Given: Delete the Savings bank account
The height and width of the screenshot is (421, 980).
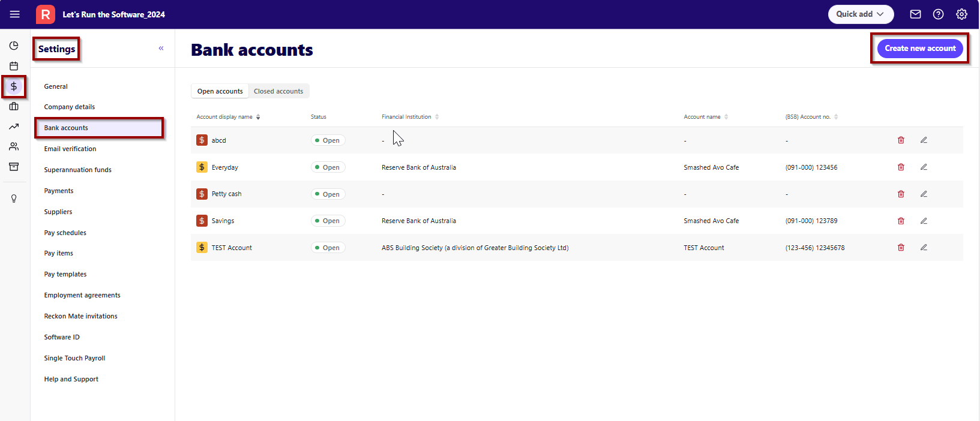Looking at the screenshot, I should (x=901, y=221).
